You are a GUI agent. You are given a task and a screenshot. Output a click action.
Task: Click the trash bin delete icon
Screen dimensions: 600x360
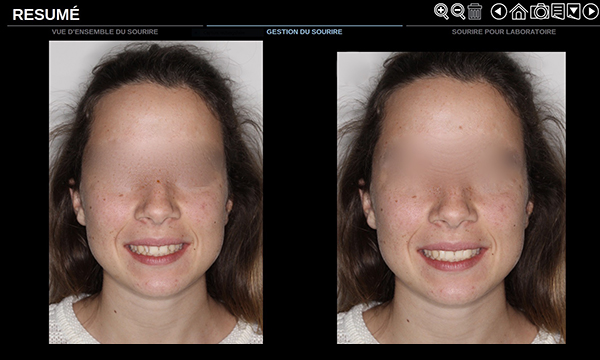[x=474, y=11]
